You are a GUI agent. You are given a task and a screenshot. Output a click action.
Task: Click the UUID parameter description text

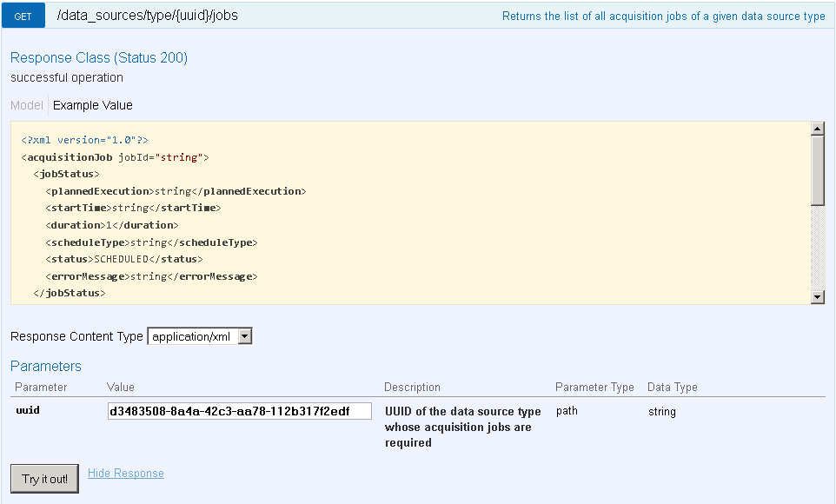[x=462, y=427]
